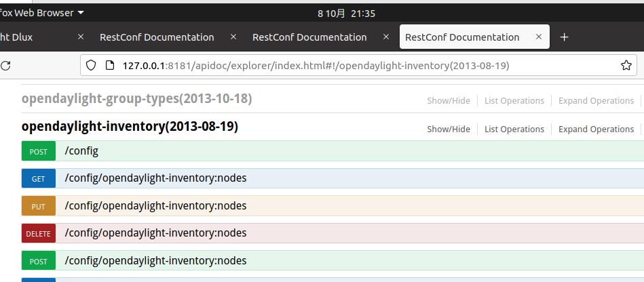Open a new tab with plus icon

click(564, 37)
